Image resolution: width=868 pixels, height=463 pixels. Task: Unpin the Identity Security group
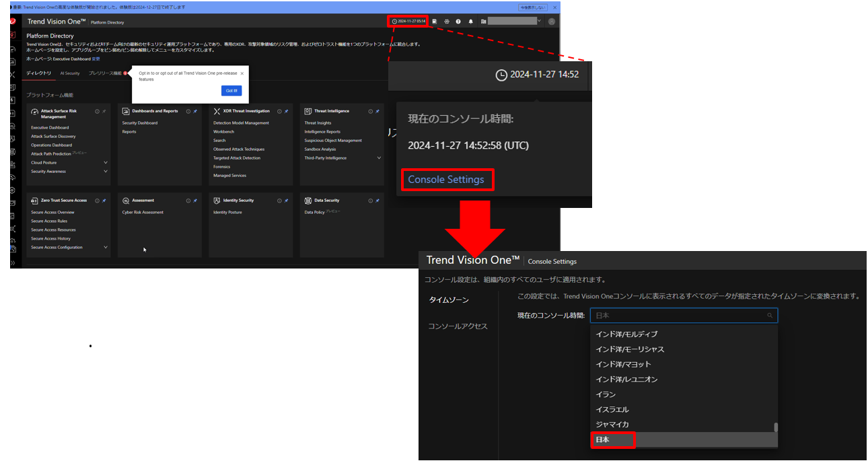[286, 201]
